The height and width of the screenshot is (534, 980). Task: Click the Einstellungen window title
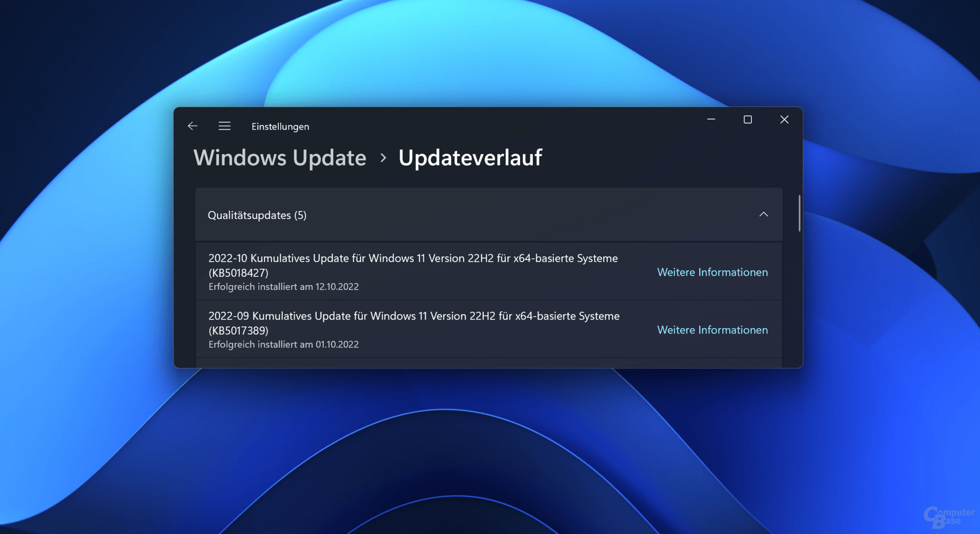pos(280,127)
